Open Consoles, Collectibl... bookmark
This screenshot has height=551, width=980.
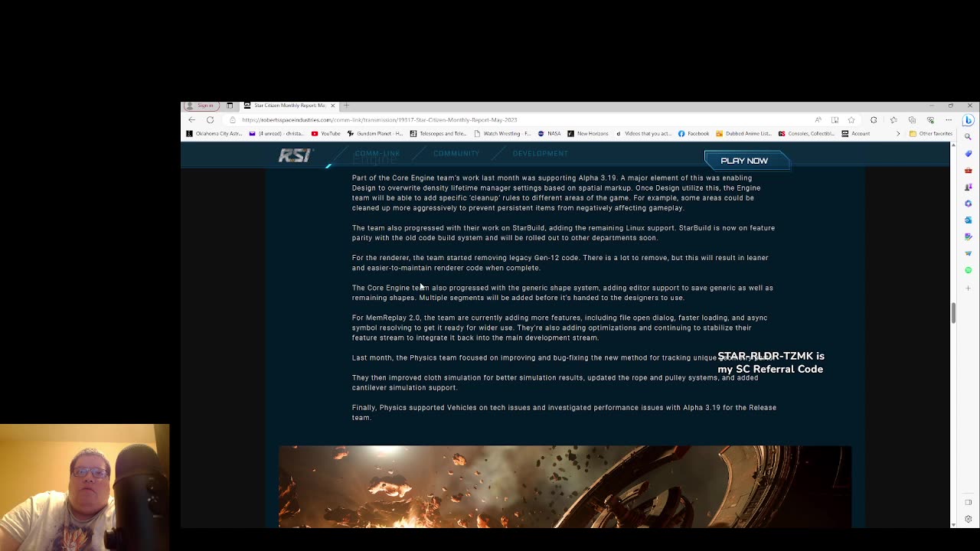[x=806, y=133]
